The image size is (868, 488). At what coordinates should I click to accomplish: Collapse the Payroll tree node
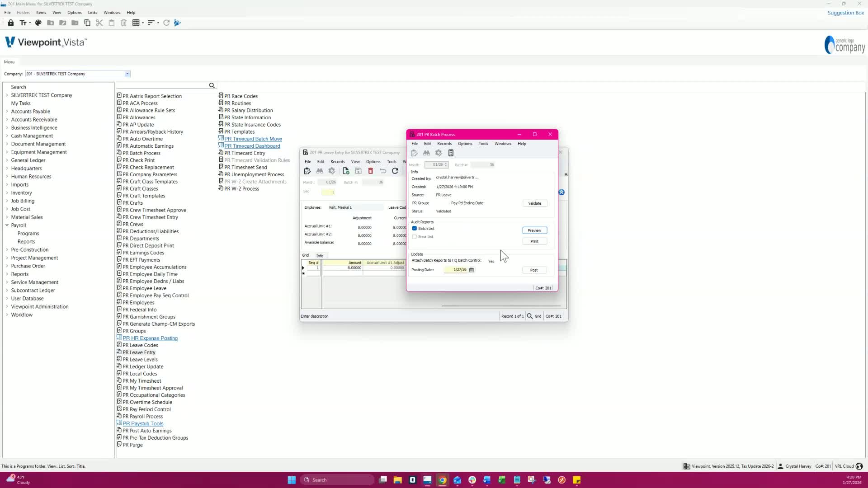7,225
